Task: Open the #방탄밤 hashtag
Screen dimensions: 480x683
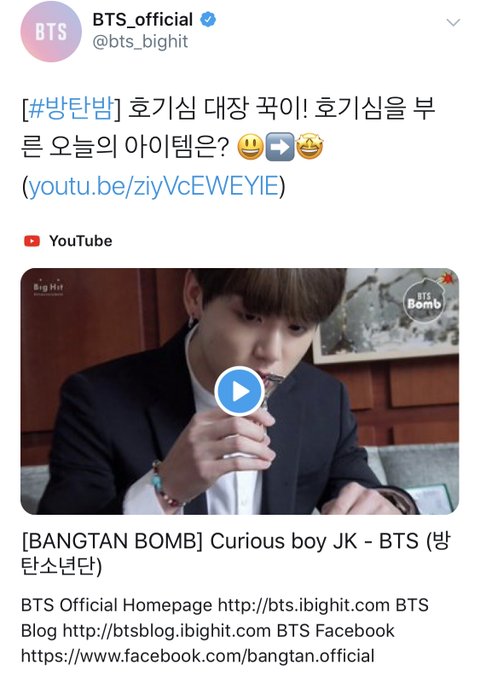Action: point(71,108)
